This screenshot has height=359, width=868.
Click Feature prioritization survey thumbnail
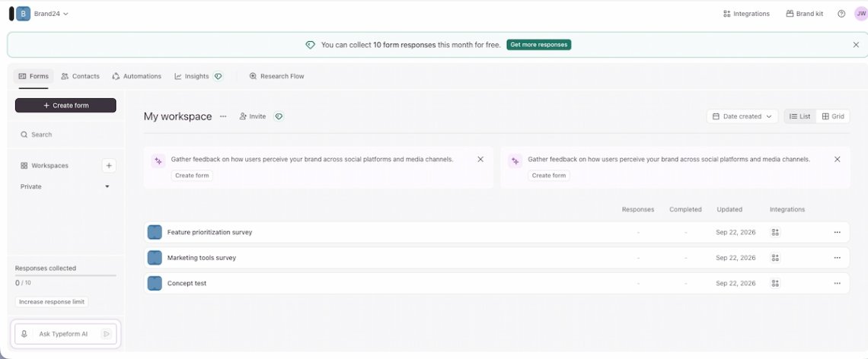click(155, 232)
